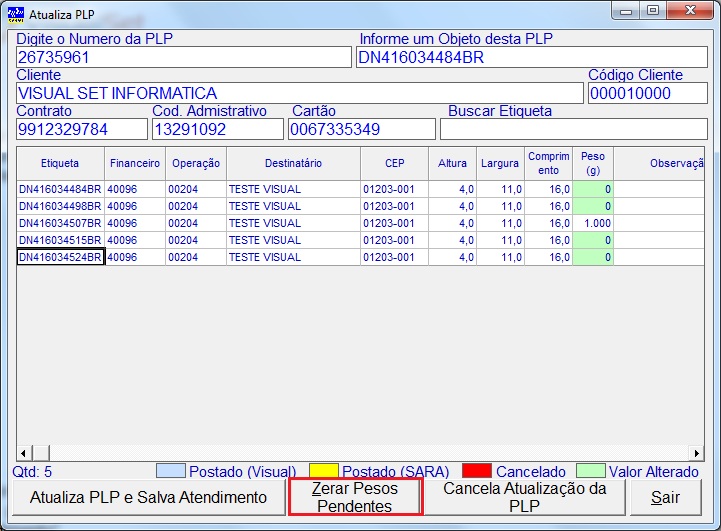The image size is (721, 531).
Task: Select row DN416034524BR etiqueta cell
Action: [60, 257]
